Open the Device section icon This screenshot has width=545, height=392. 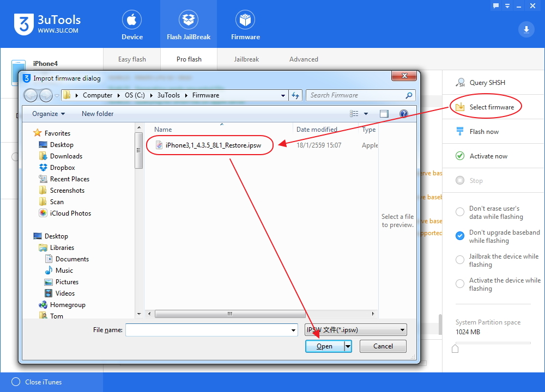pos(132,20)
